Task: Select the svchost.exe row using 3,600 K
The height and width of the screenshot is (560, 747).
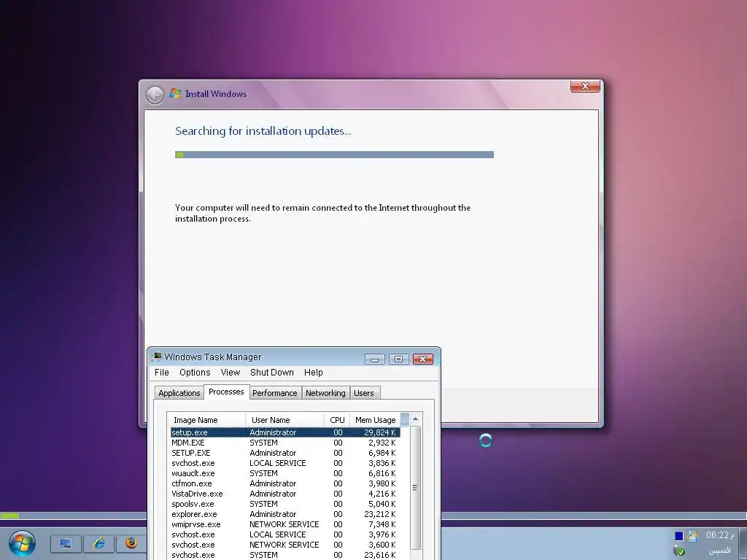Action: click(x=285, y=545)
